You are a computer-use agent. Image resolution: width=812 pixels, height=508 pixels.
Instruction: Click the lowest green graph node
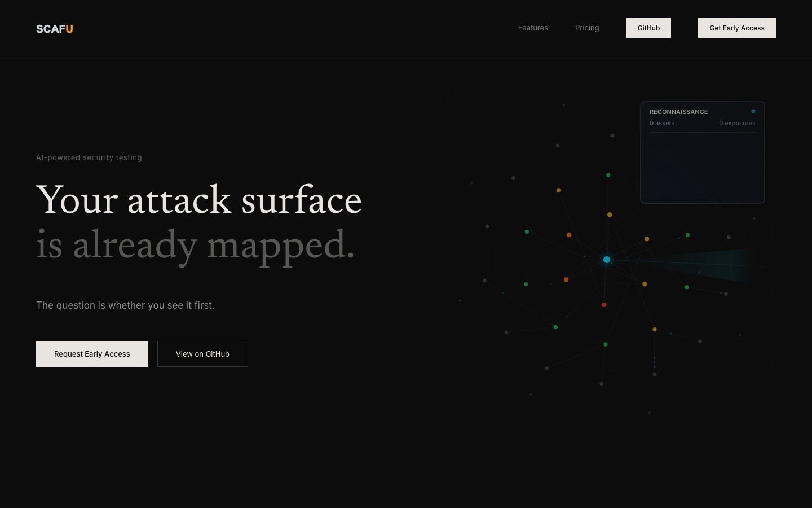click(605, 344)
